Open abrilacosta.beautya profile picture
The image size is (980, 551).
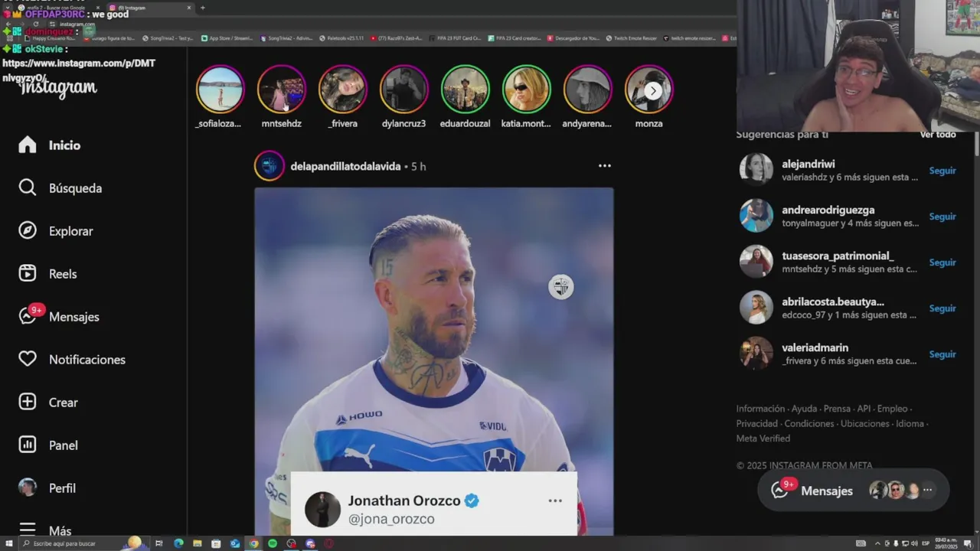coord(756,308)
